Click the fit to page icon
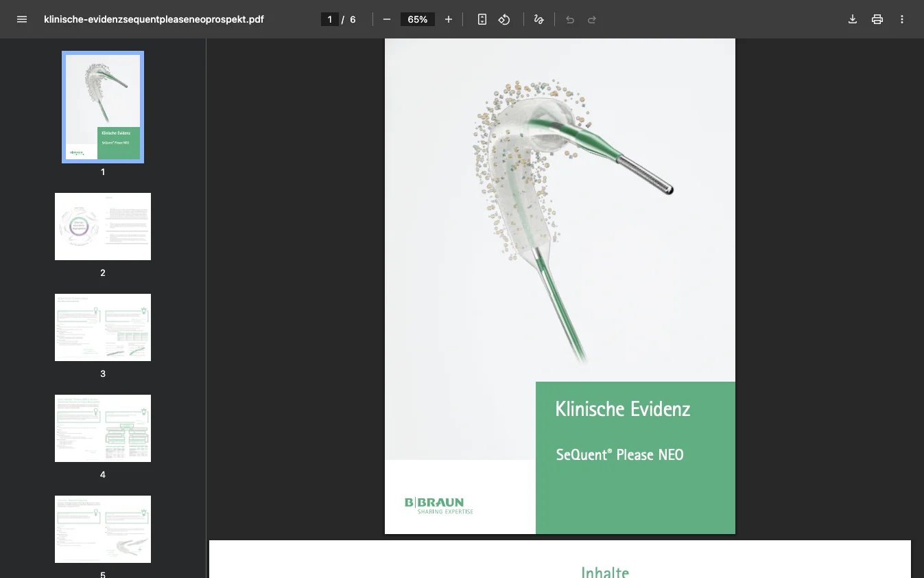This screenshot has height=578, width=924. click(482, 19)
